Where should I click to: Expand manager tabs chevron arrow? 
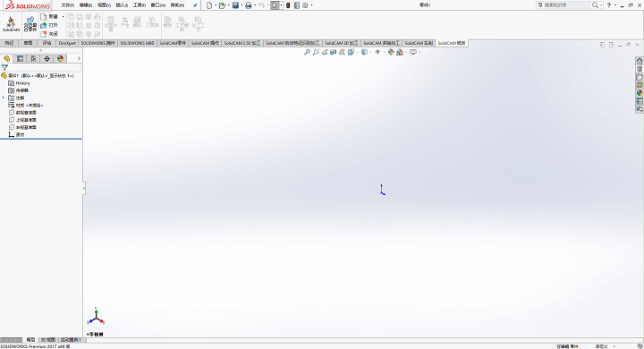(x=79, y=59)
